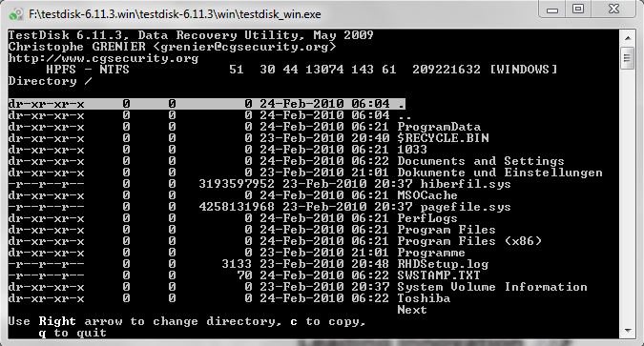The height and width of the screenshot is (346, 644).
Task: Click the http://www.cgsecurity.org URL text
Action: [103, 58]
